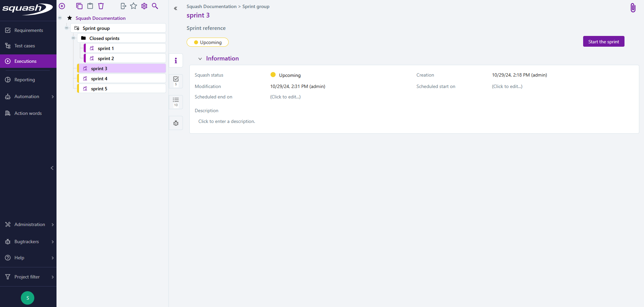Collapse the left navigation sidebar
The height and width of the screenshot is (307, 644).
52,168
